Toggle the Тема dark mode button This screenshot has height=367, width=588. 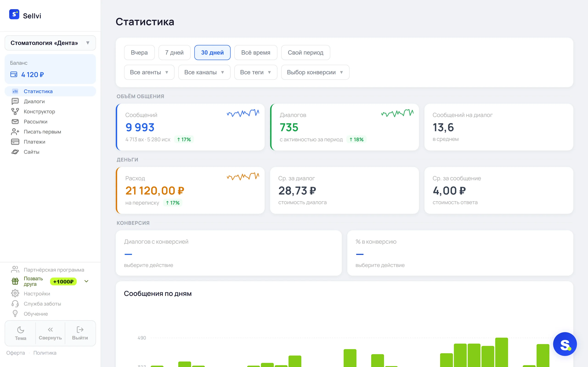pyautogui.click(x=21, y=333)
